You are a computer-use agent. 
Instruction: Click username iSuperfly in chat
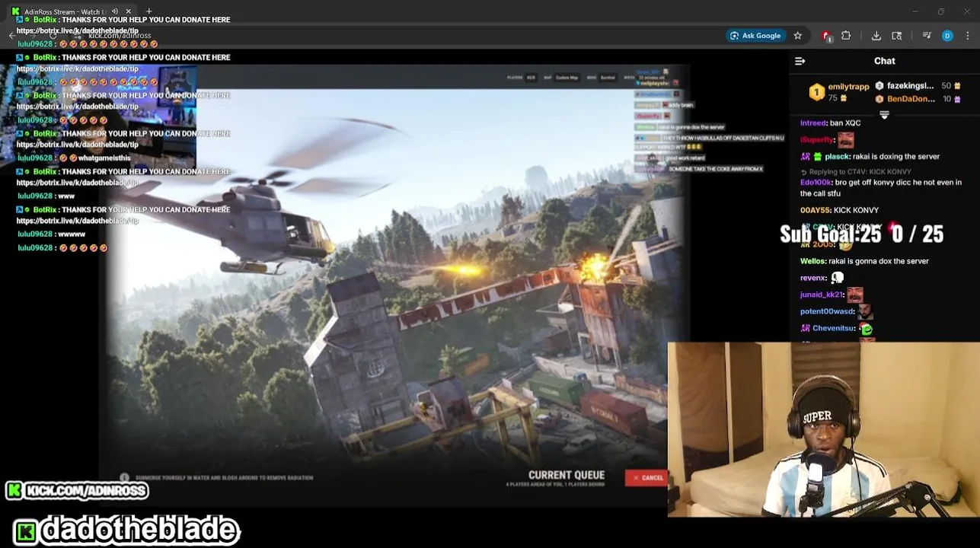pyautogui.click(x=817, y=140)
